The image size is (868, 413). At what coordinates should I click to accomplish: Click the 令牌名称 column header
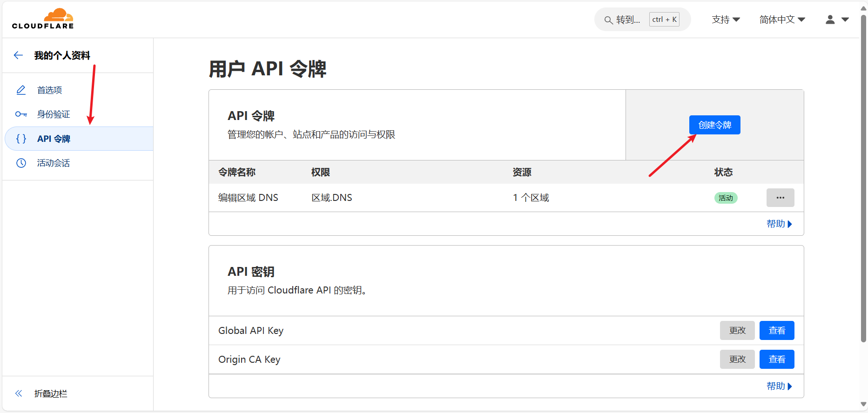(237, 172)
